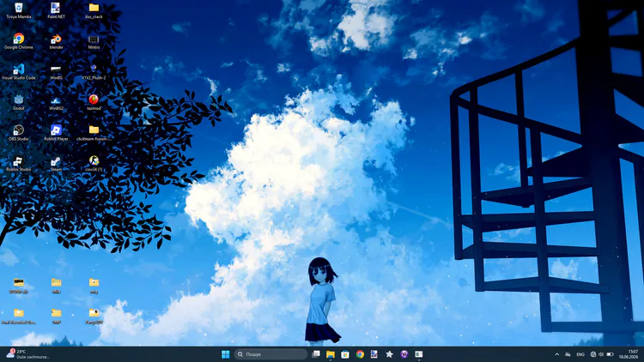Launch the Paint.NET desktop shortcut

pyautogui.click(x=56, y=10)
